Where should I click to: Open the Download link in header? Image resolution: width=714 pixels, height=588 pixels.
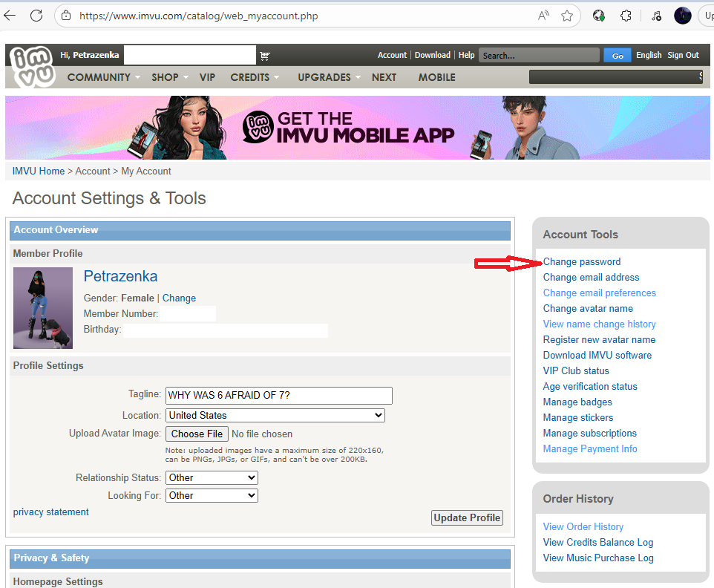(433, 55)
